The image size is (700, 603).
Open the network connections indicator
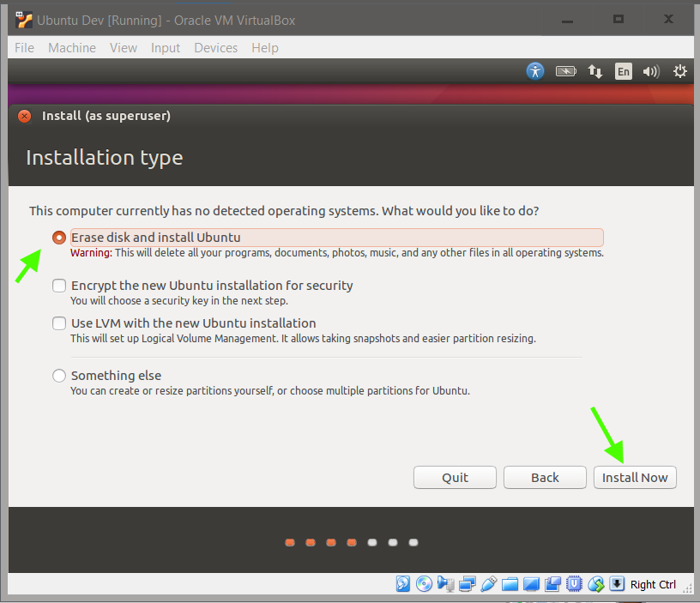[594, 71]
